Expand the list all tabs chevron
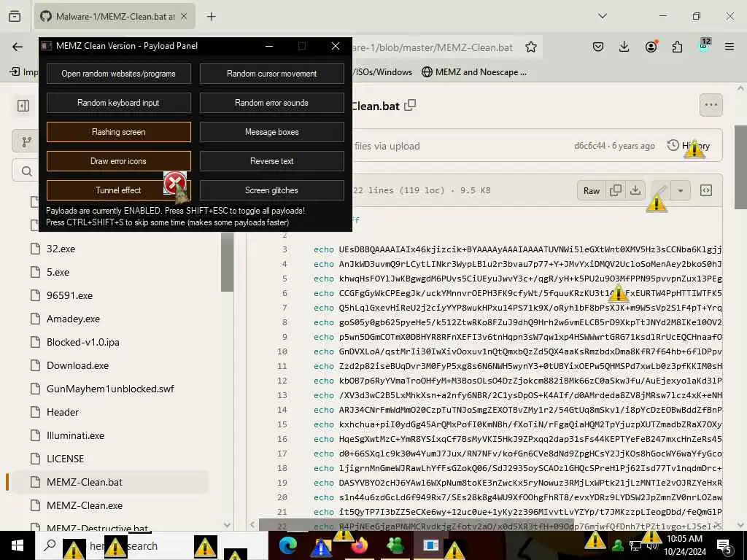The height and width of the screenshot is (560, 747). click(603, 16)
